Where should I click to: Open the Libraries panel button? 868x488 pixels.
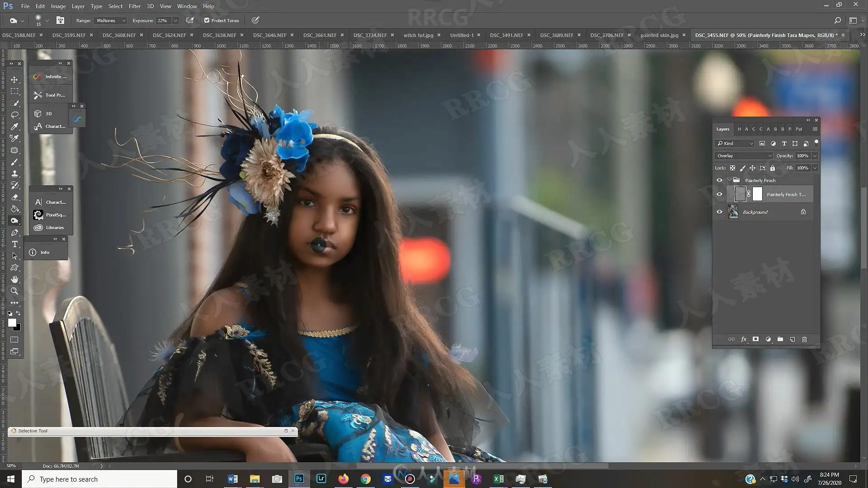[x=51, y=227]
